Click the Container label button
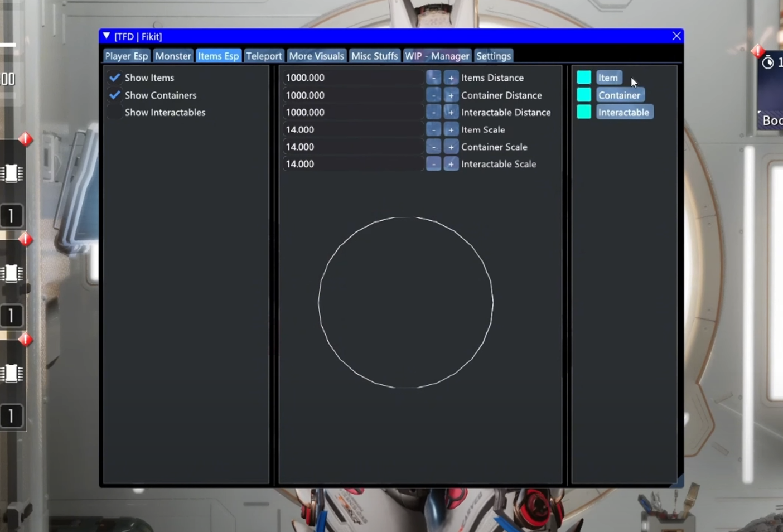 (x=619, y=95)
